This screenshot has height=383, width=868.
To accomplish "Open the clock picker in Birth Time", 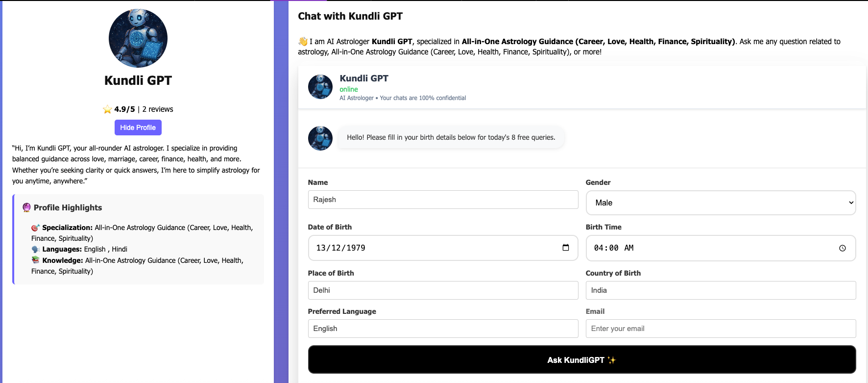I will (x=842, y=248).
